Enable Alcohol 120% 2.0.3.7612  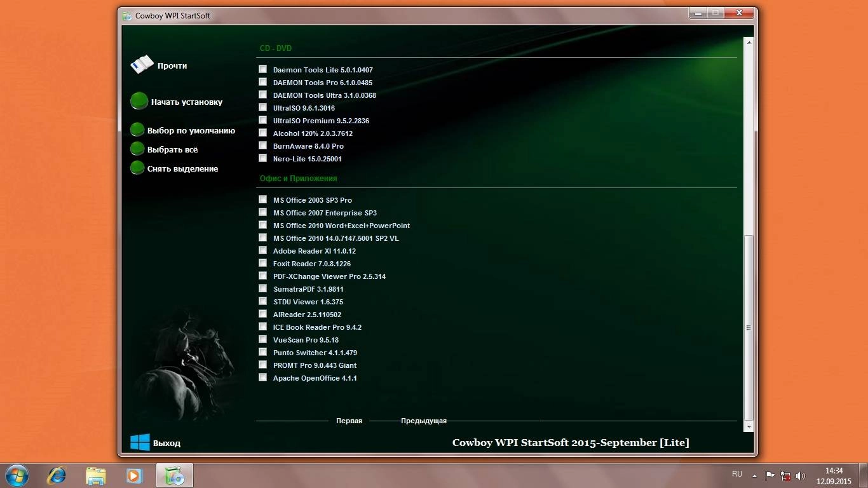click(x=262, y=133)
